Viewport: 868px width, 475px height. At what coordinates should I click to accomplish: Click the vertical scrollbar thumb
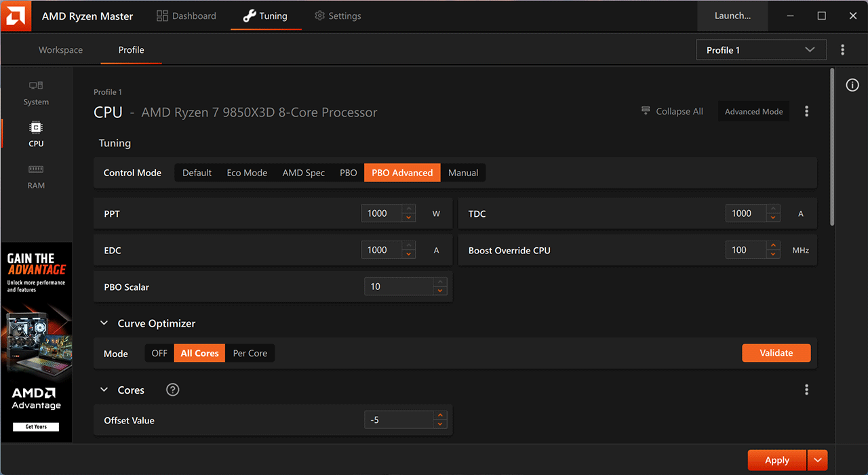click(x=832, y=146)
